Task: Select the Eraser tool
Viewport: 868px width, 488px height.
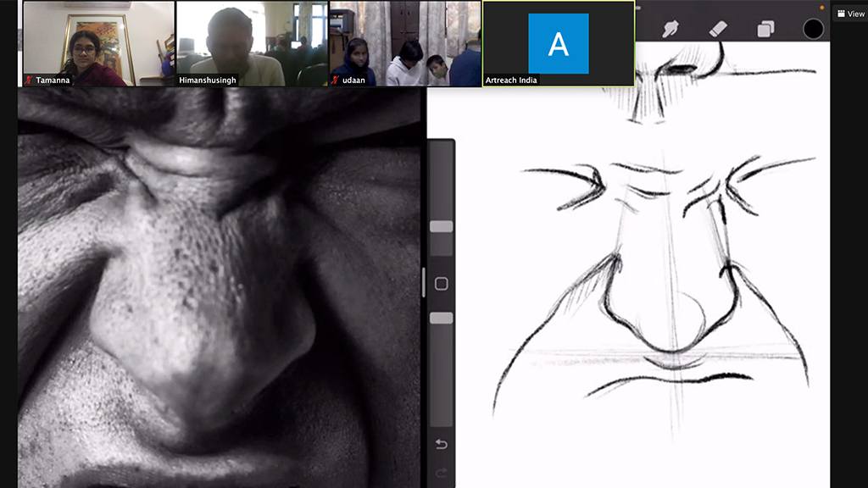Action: point(718,29)
